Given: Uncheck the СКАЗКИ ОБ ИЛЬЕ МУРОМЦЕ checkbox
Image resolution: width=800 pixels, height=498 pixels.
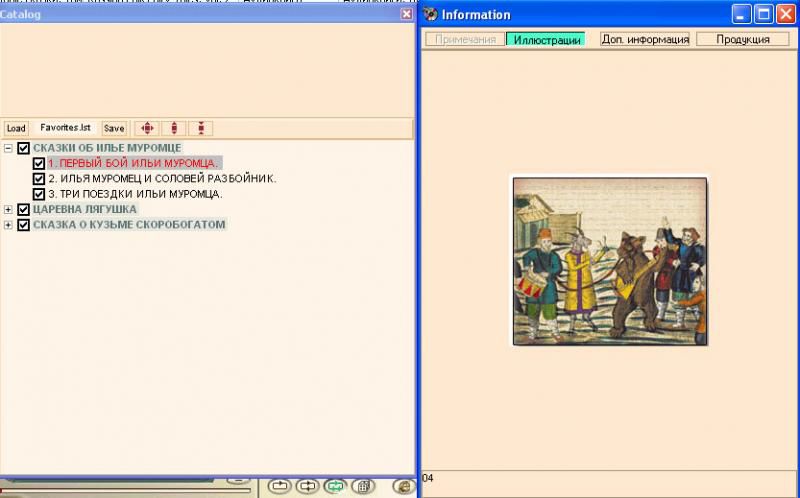Looking at the screenshot, I should [x=24, y=148].
